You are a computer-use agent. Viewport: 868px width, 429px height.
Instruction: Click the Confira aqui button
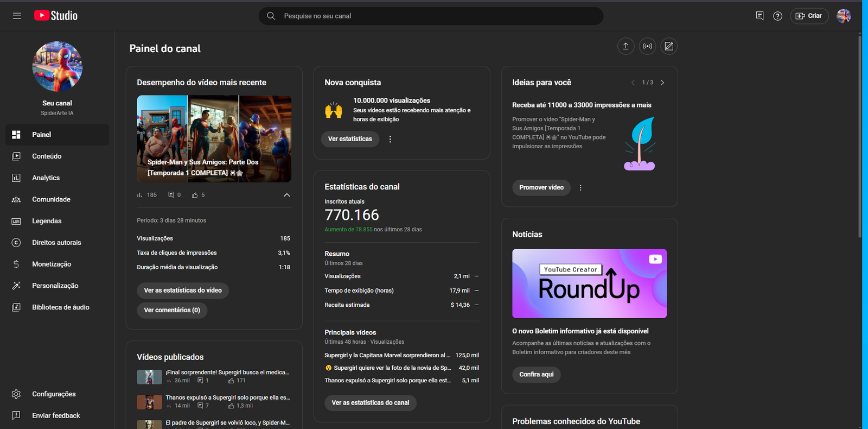pos(537,374)
